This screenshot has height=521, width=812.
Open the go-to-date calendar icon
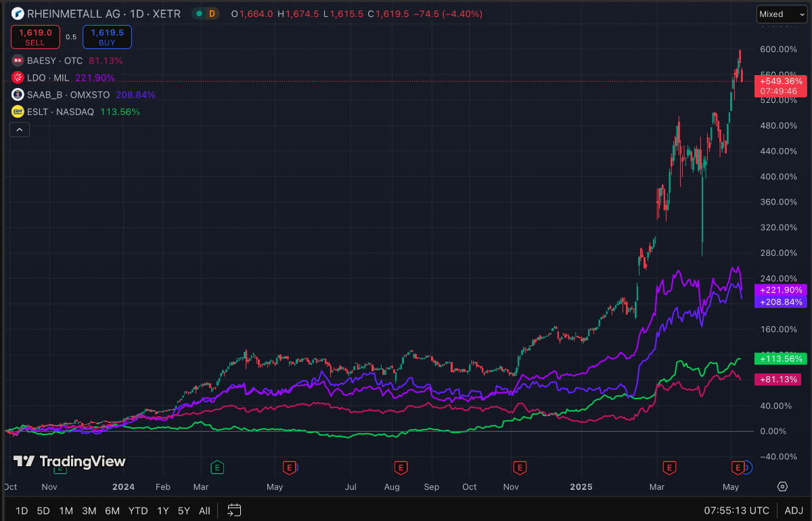[234, 510]
